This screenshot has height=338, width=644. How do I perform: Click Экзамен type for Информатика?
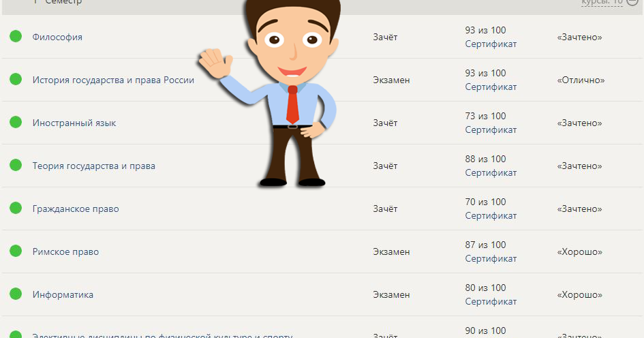pyautogui.click(x=391, y=294)
